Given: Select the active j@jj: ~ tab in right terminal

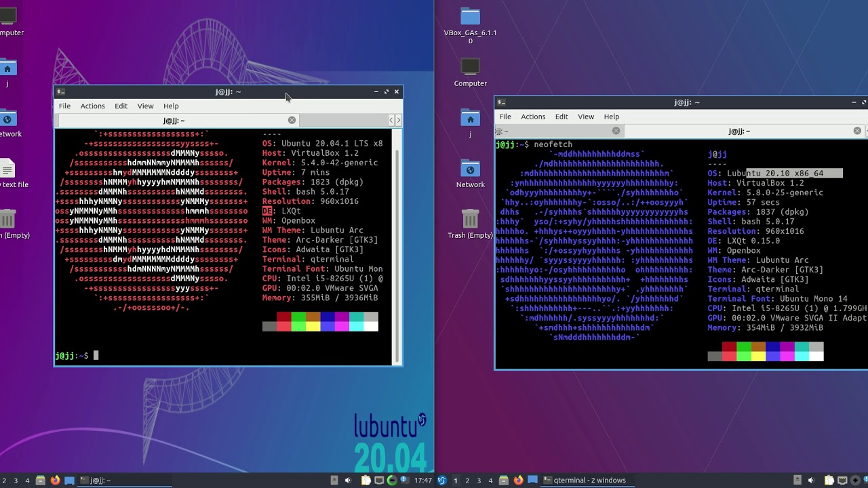Looking at the screenshot, I should tap(745, 131).
